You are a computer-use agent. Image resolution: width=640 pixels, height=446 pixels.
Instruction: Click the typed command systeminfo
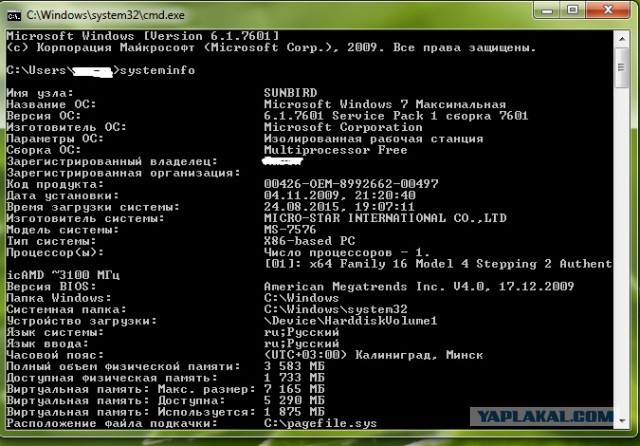coord(157,70)
